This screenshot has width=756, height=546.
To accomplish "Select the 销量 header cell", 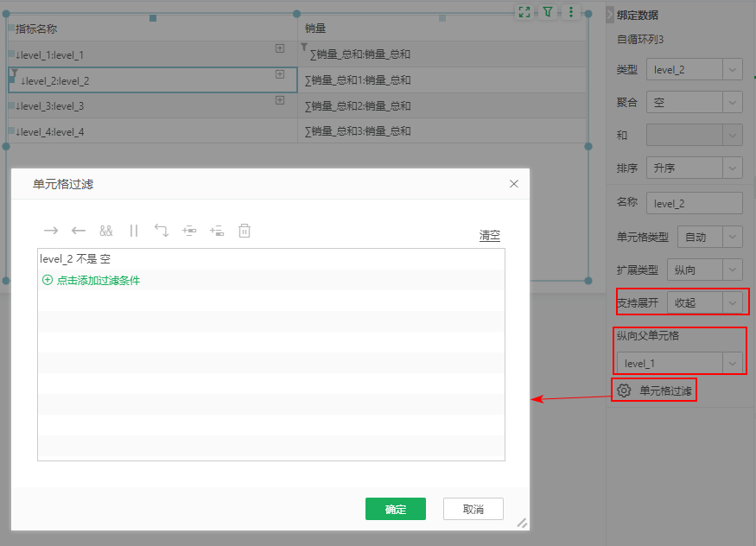I will click(x=442, y=29).
